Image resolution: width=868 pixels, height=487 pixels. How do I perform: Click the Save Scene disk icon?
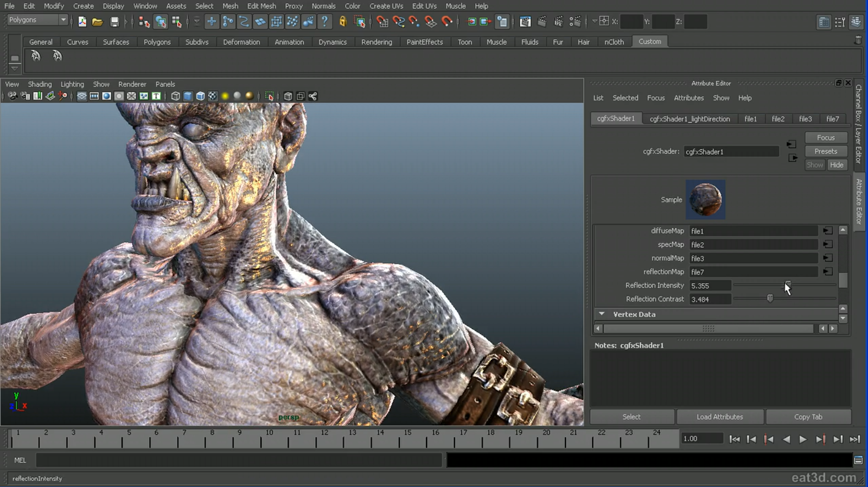pyautogui.click(x=114, y=22)
